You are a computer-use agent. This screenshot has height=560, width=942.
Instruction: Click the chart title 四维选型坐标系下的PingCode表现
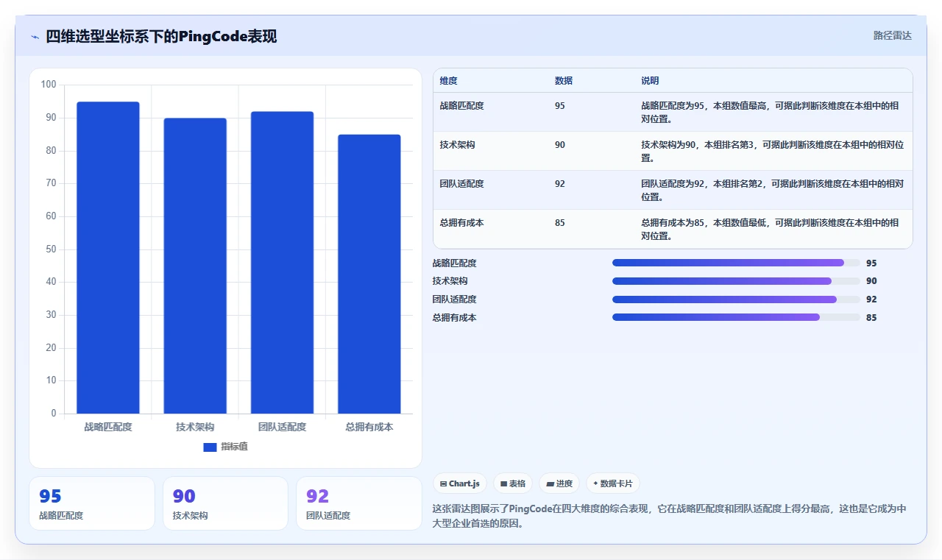[x=161, y=37]
